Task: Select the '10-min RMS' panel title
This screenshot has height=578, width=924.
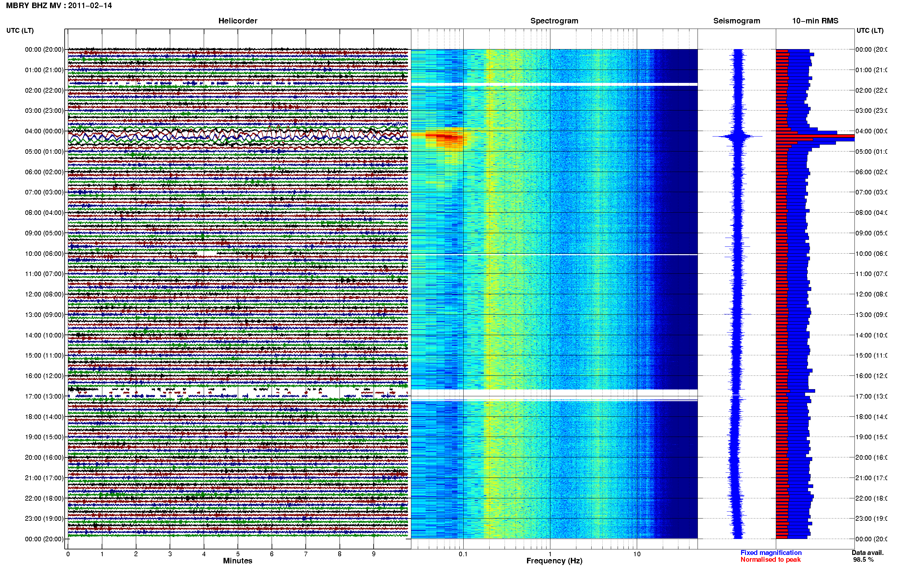Action: (815, 21)
